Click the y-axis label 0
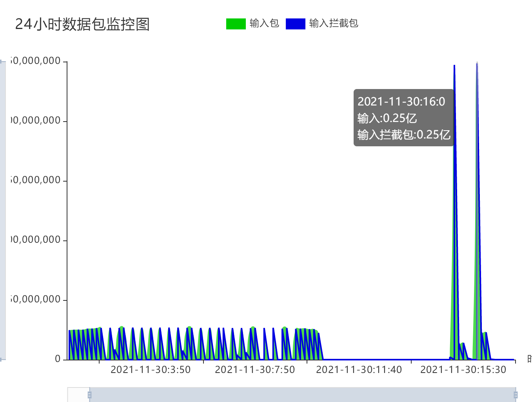The width and height of the screenshot is (532, 402). click(58, 359)
